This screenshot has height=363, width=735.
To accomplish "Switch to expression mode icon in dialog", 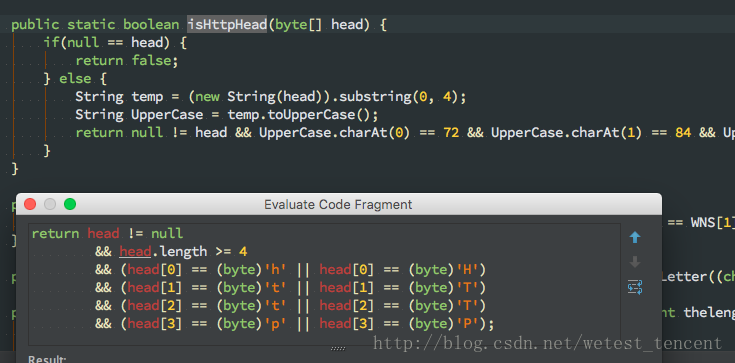I will click(635, 287).
